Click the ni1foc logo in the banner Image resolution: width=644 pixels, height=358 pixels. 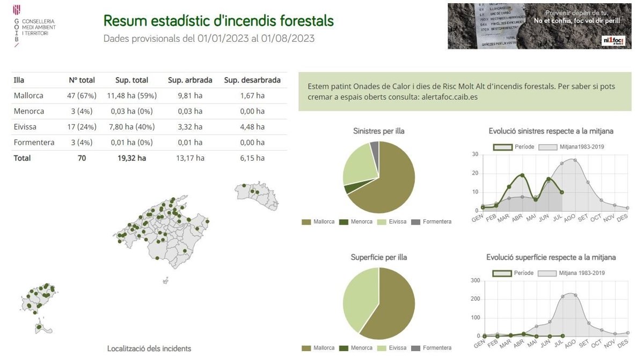click(x=613, y=40)
